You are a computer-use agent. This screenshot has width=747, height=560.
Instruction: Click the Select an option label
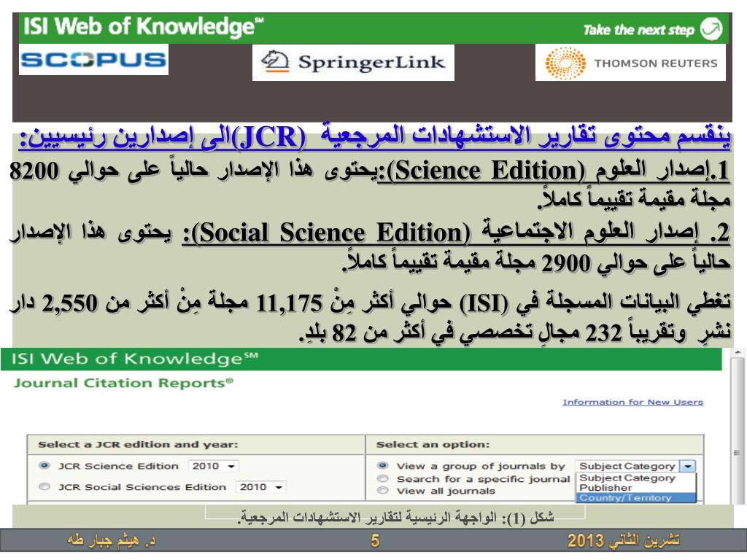pos(433,444)
